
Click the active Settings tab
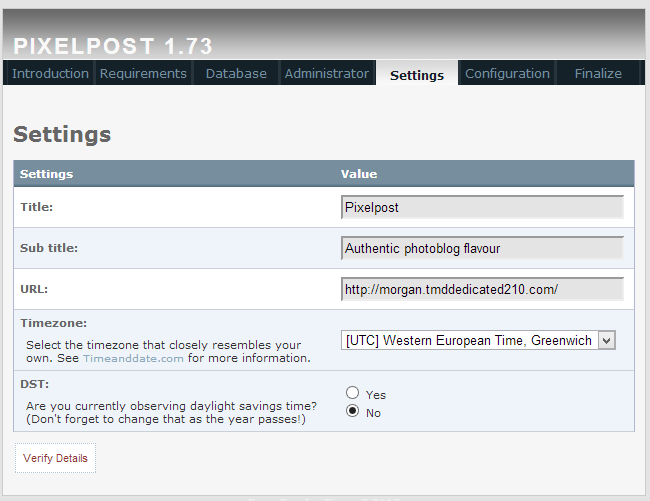(x=417, y=74)
